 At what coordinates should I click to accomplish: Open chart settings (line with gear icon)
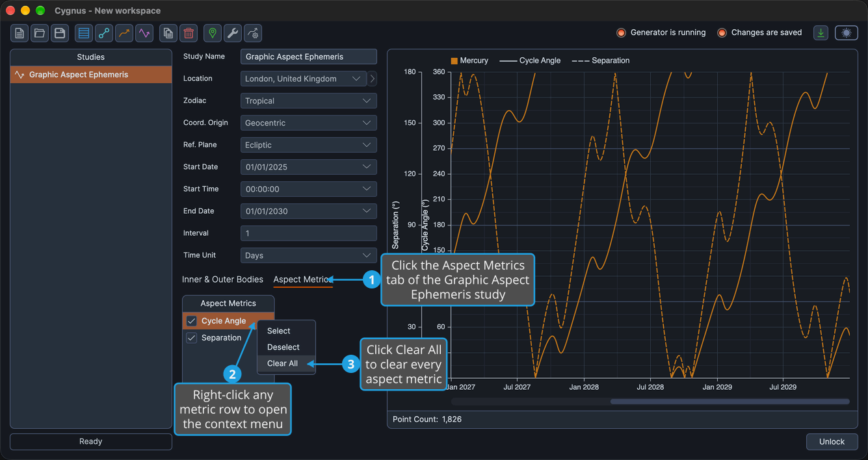coord(253,33)
